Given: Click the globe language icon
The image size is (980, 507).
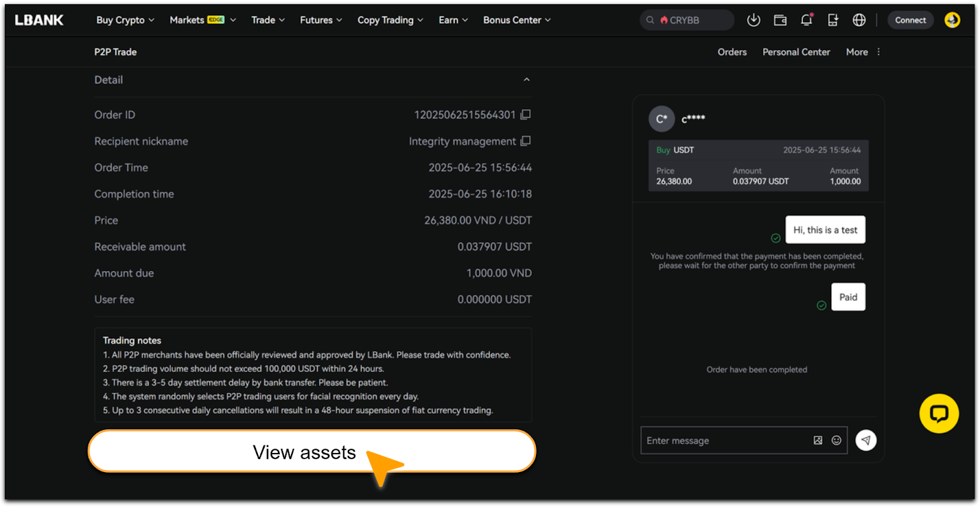Looking at the screenshot, I should point(859,20).
